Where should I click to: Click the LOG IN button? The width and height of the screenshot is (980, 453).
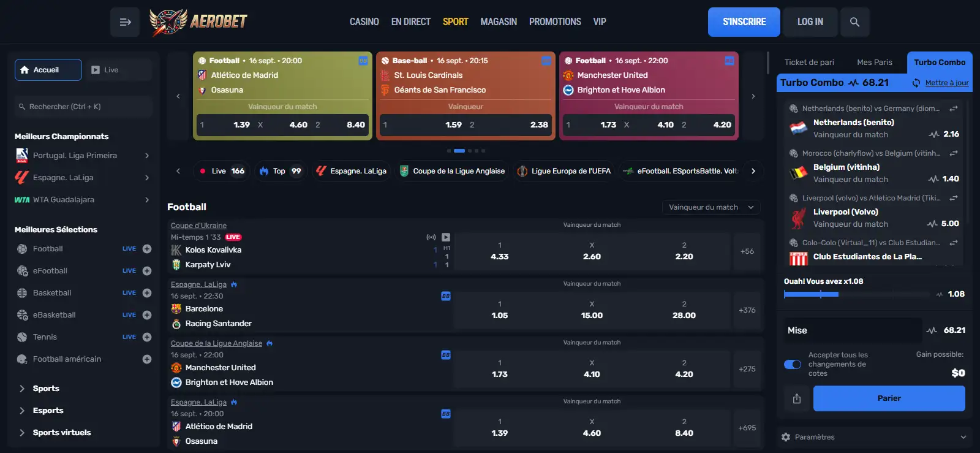[x=810, y=22]
